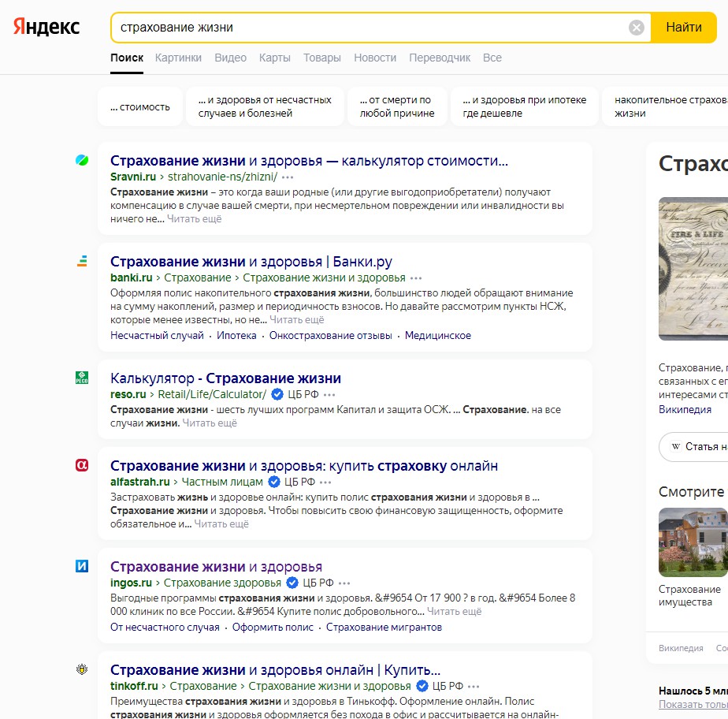Open three-dots menu for Sravni.ru result

[288, 177]
